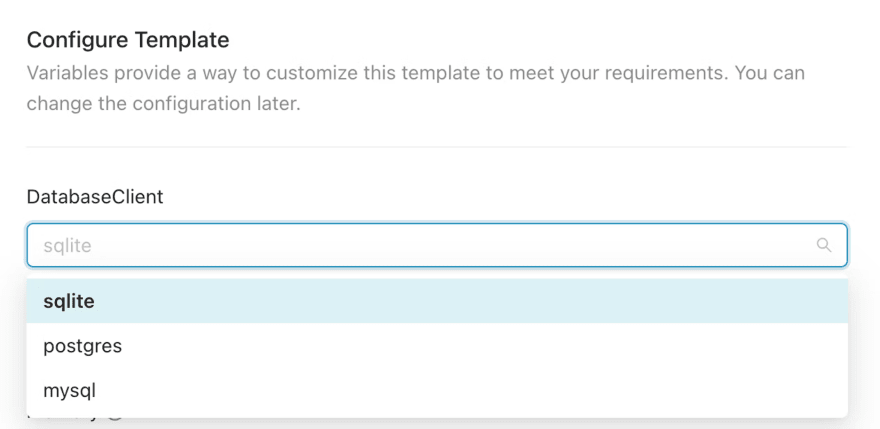Click the postgres row between sqlite and mysql
Viewport: 880px width, 429px height.
click(437, 346)
